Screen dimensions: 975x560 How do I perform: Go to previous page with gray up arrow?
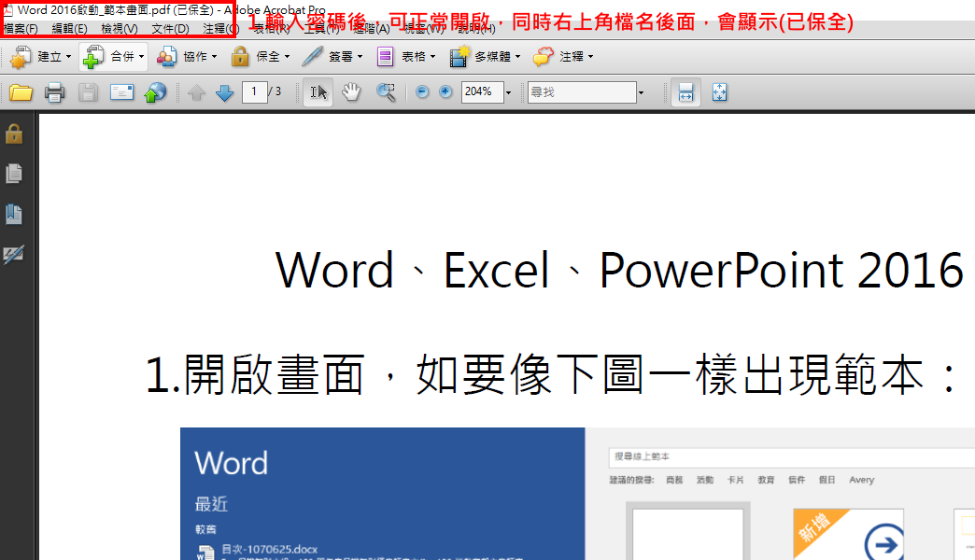pyautogui.click(x=196, y=92)
